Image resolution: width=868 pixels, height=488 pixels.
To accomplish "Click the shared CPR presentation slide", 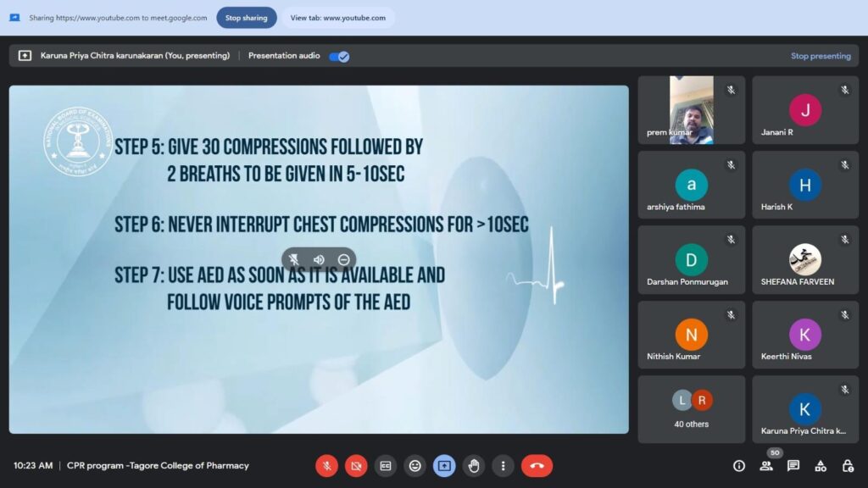I will pyautogui.click(x=319, y=259).
